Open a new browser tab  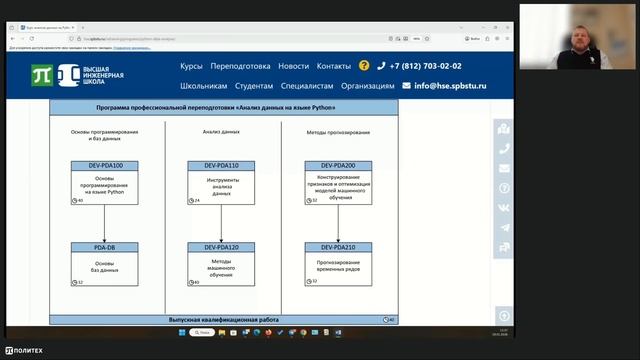pyautogui.click(x=83, y=28)
